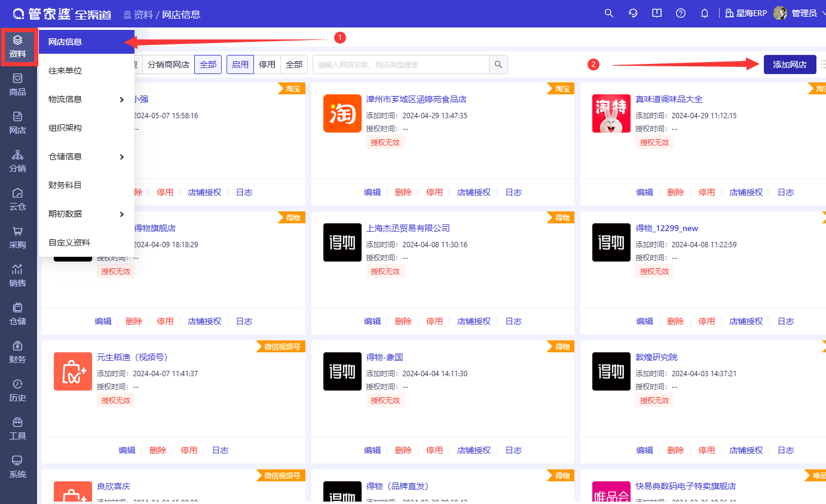Open the 财务 sidebar module
Viewport: 826px width, 504px height.
pos(18,352)
